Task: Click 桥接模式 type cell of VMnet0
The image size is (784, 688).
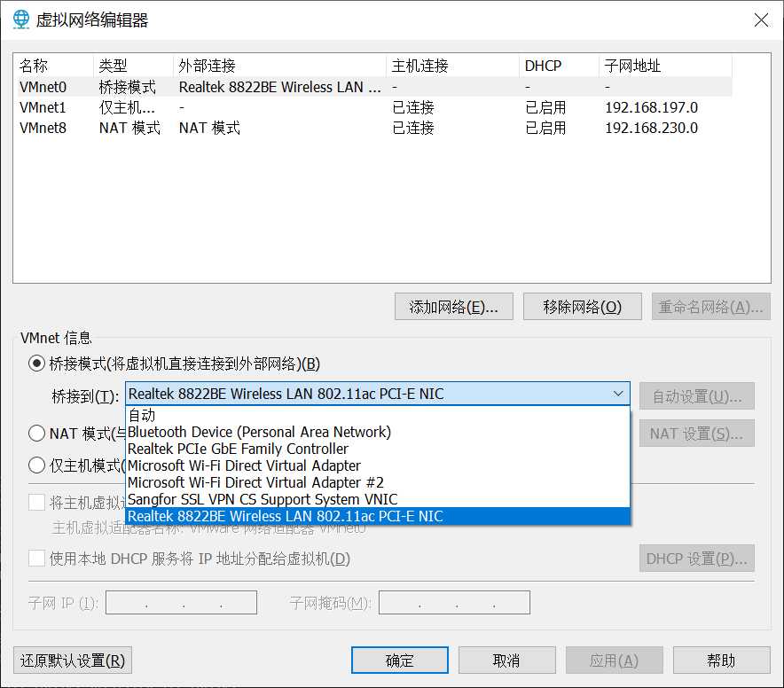Action: coord(128,87)
